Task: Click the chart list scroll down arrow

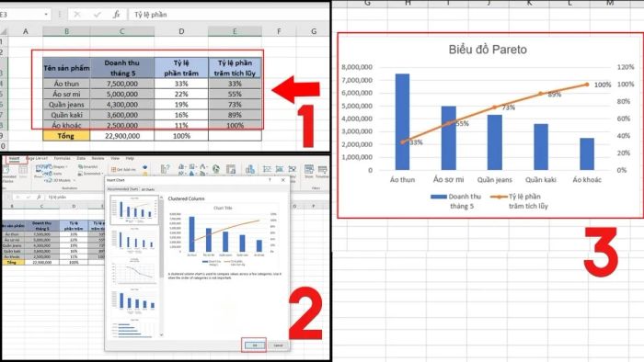Action: (161, 335)
